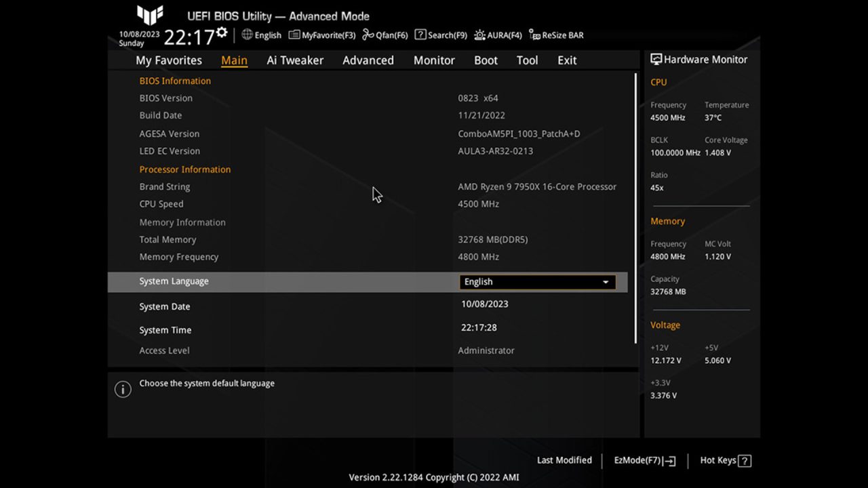Go to the Advanced tab

pyautogui.click(x=368, y=60)
